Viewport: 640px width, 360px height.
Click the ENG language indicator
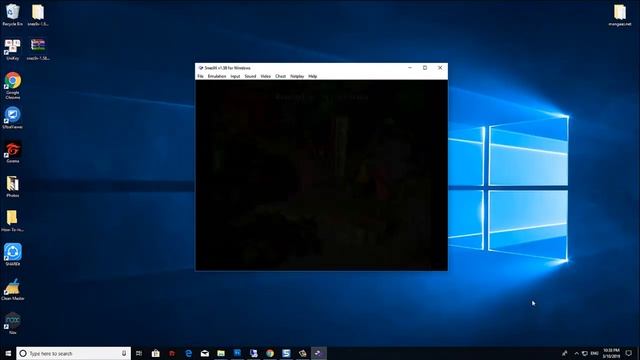595,353
